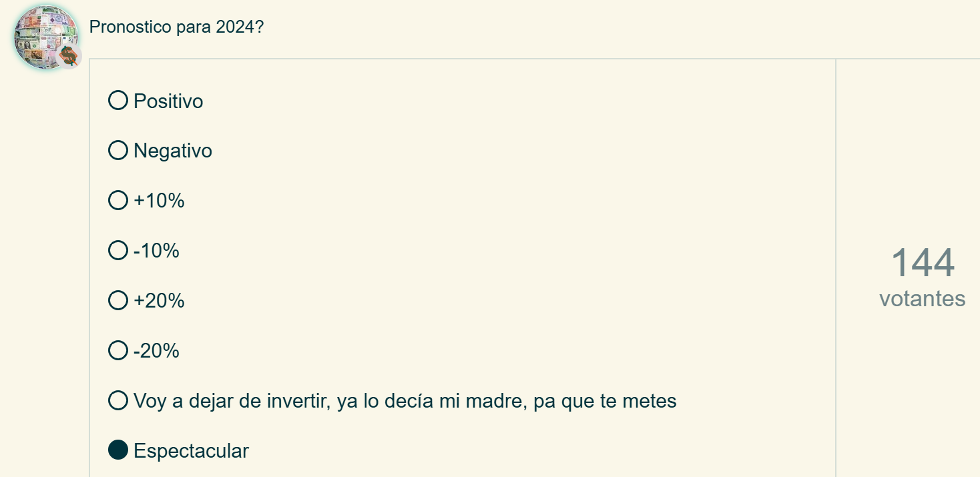Select the +20% radio circle

118,300
